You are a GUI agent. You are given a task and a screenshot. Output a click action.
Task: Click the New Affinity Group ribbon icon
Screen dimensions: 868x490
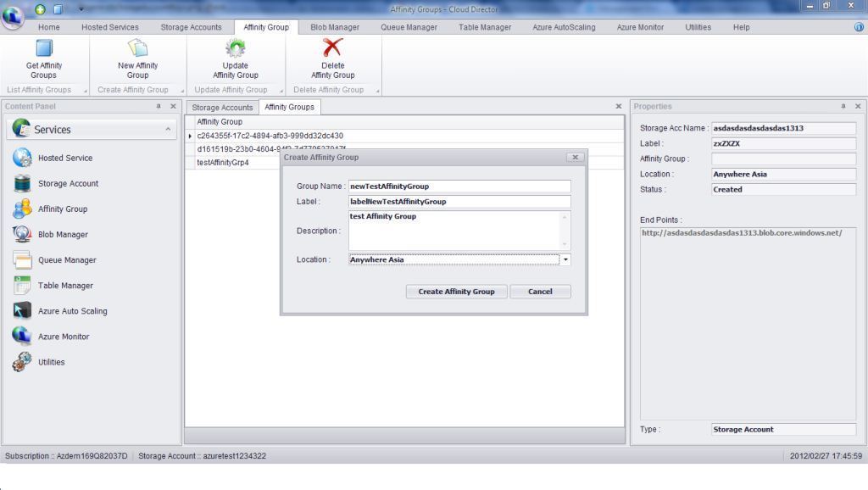pyautogui.click(x=137, y=48)
